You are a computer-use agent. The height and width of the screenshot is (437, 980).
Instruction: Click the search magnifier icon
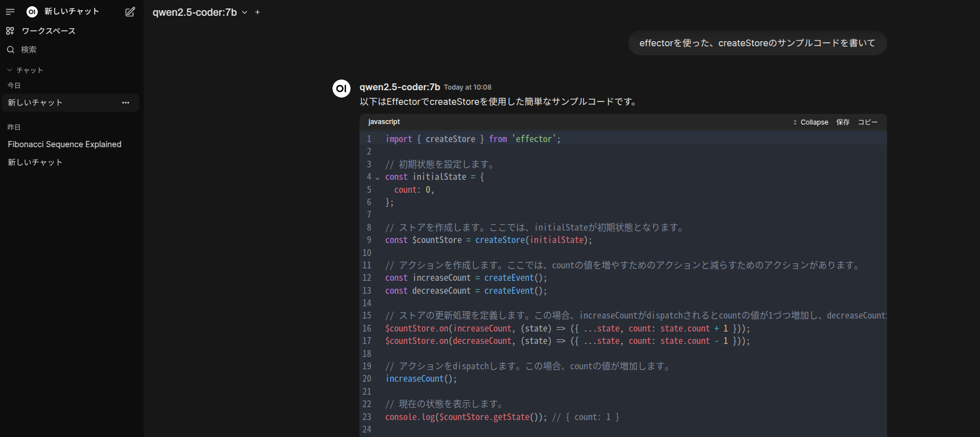pyautogui.click(x=10, y=50)
